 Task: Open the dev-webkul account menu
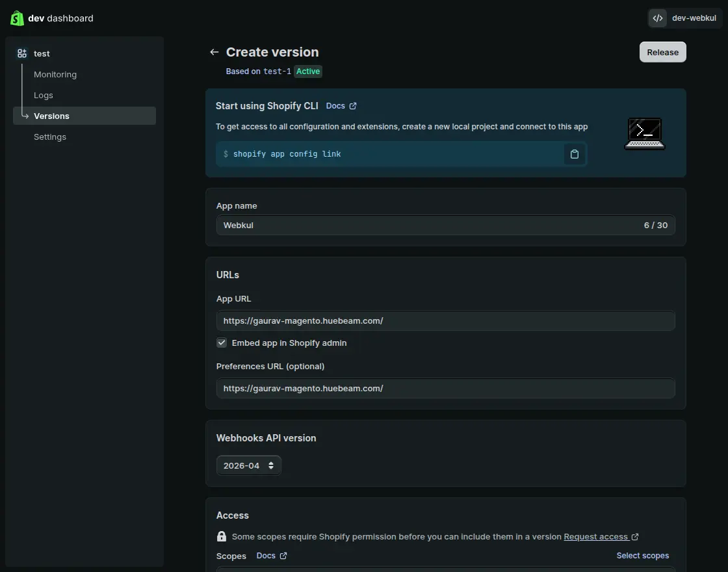pos(685,18)
